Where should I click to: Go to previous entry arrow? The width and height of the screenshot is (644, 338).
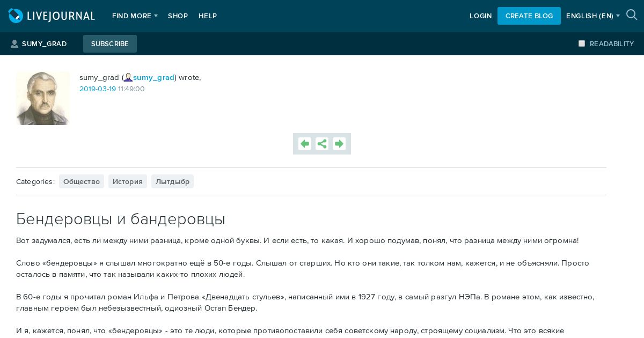305,144
